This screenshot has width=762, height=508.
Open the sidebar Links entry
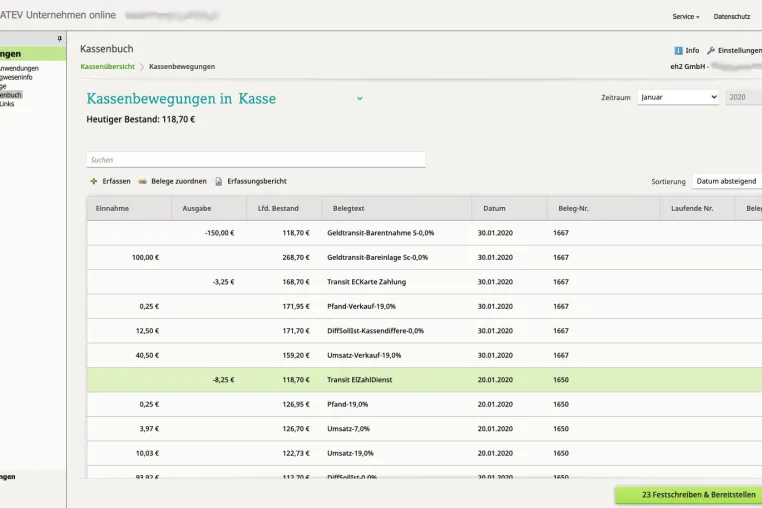[7, 104]
